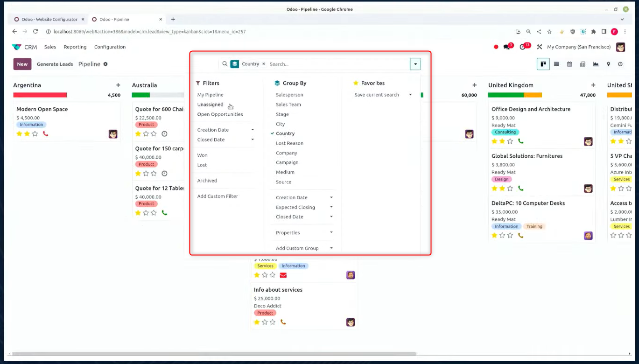The width and height of the screenshot is (639, 364).
Task: Click the Generate Leads button
Action: coord(55,64)
